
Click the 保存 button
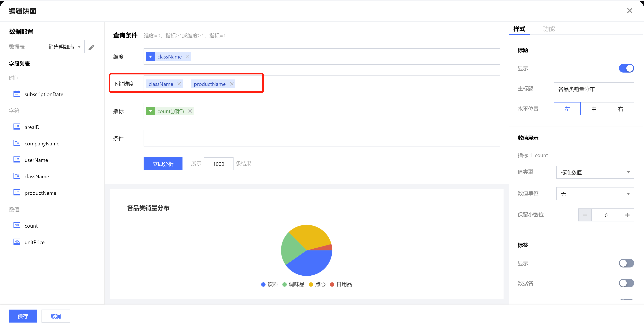point(23,316)
